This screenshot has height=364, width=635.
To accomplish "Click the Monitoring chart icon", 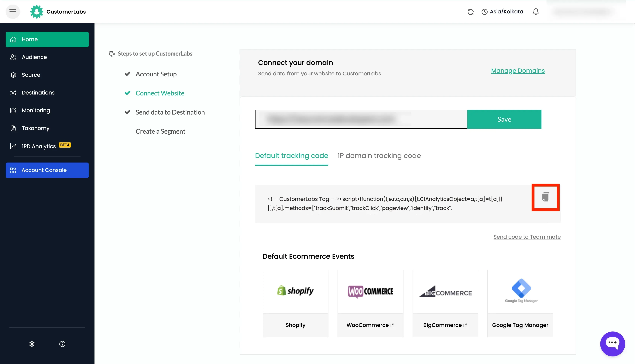I will click(x=13, y=110).
